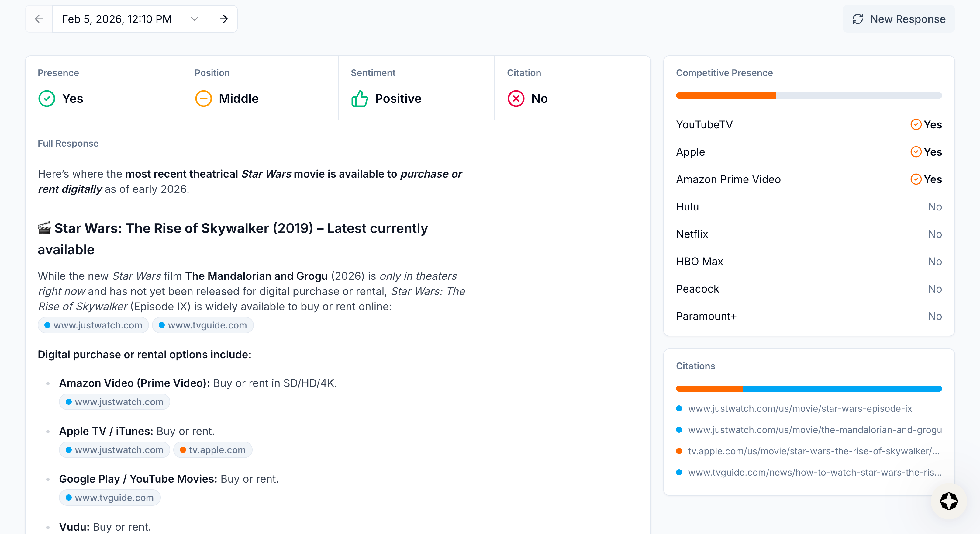Click the Amazon Prime Video Yes indicator

pos(926,179)
